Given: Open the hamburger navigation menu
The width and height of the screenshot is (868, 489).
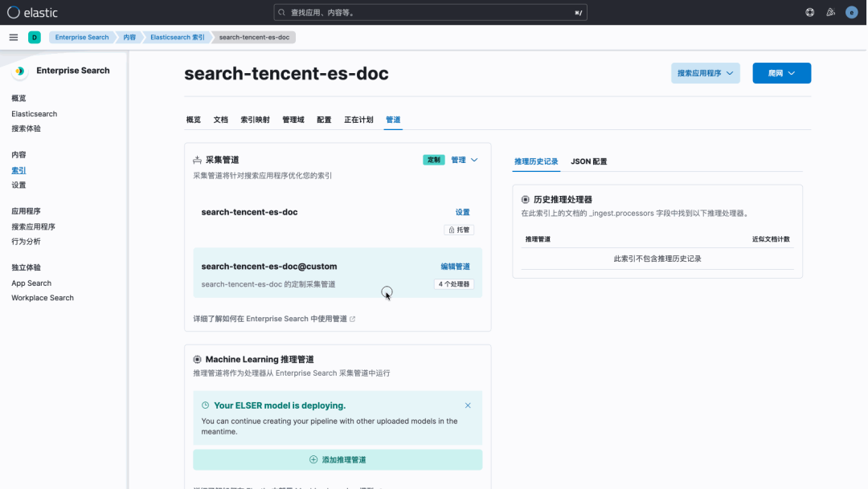Looking at the screenshot, I should pos(14,37).
